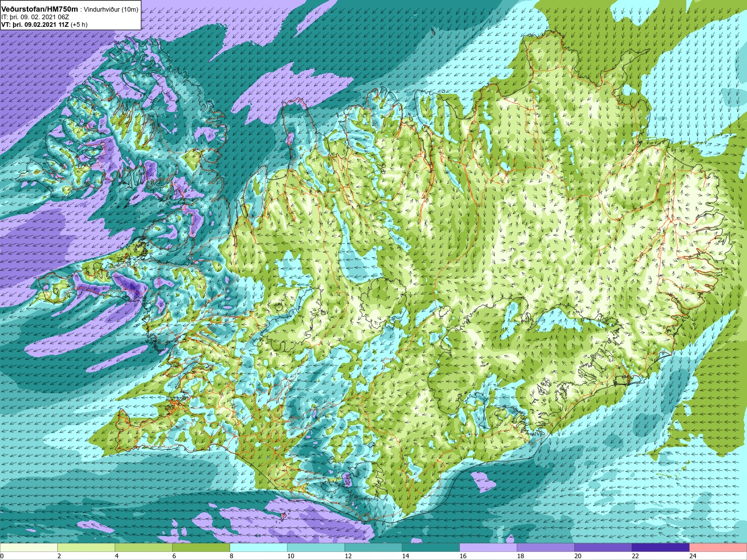Click the "Vindurhviður (10m)" parameter label
The height and width of the screenshot is (560, 747).
[x=111, y=9]
